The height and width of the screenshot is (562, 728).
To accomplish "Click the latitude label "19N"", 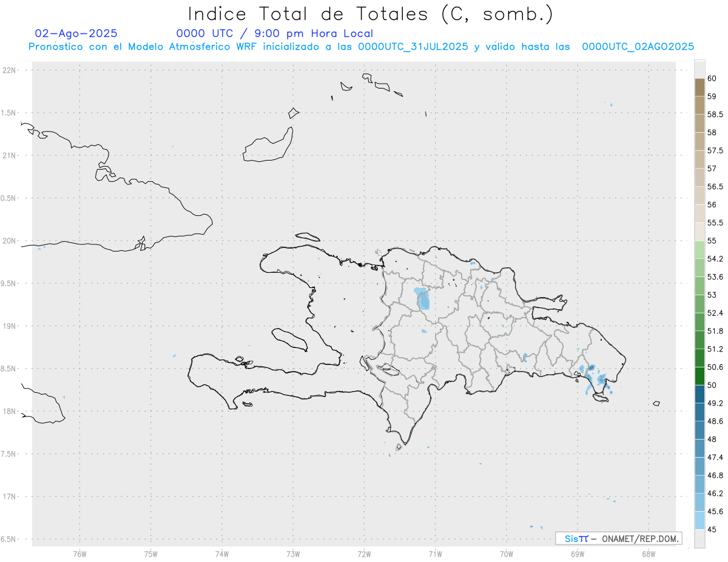I will tap(10, 326).
